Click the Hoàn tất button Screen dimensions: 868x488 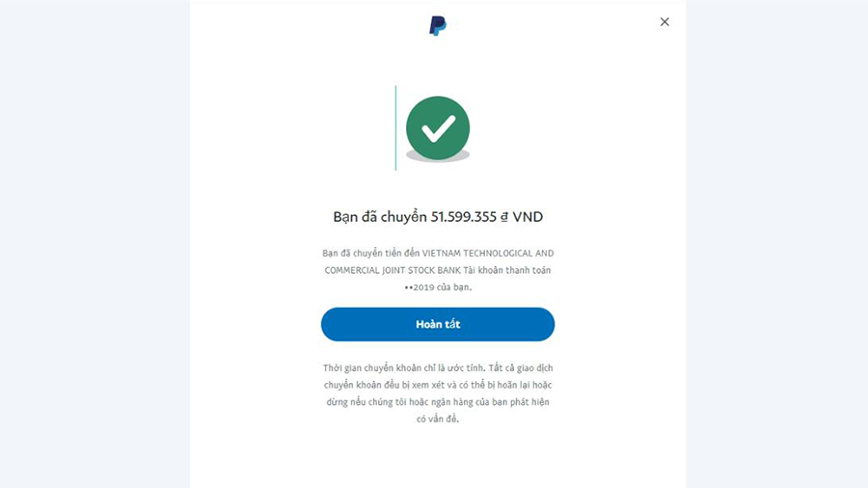[x=438, y=324]
